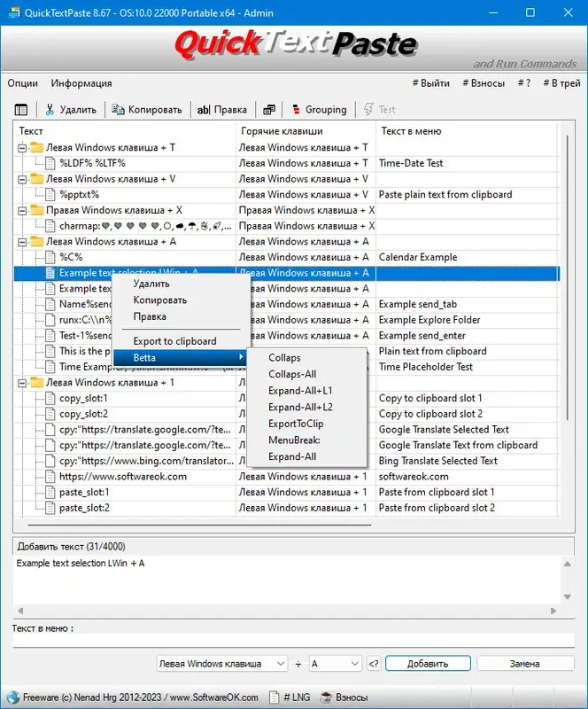Click the Копировать toolbar button
This screenshot has width=588, height=709.
pos(147,109)
